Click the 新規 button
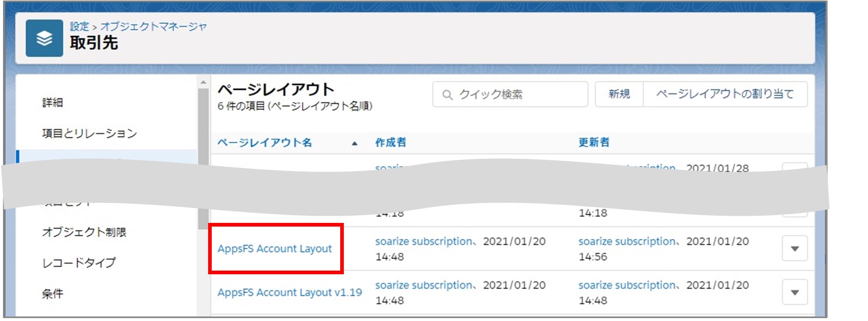The width and height of the screenshot is (868, 321). coord(619,94)
